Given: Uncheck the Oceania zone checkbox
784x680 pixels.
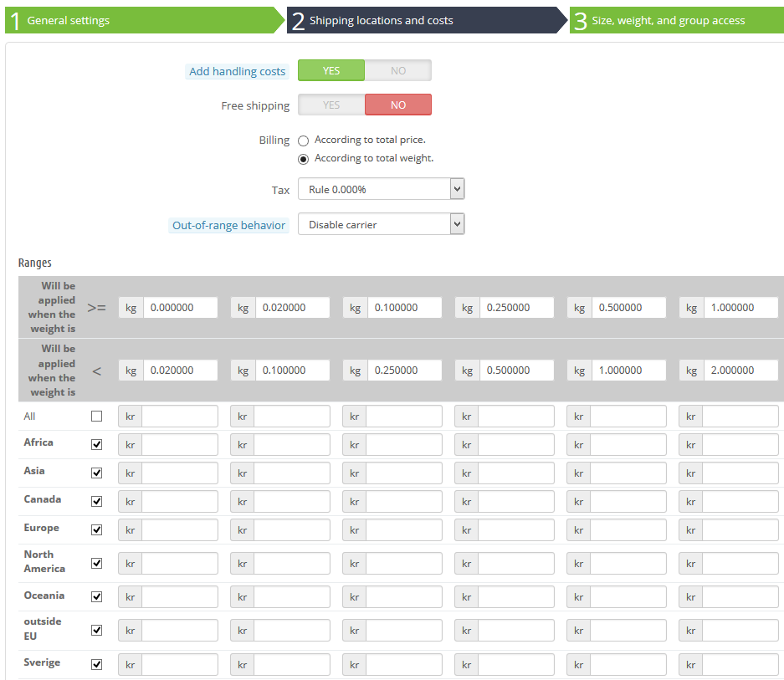Looking at the screenshot, I should tap(96, 597).
